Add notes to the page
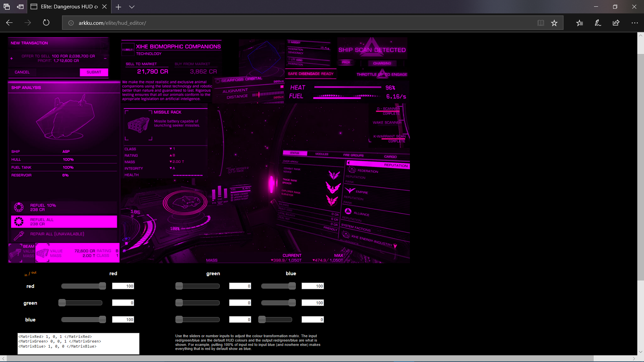 (598, 23)
